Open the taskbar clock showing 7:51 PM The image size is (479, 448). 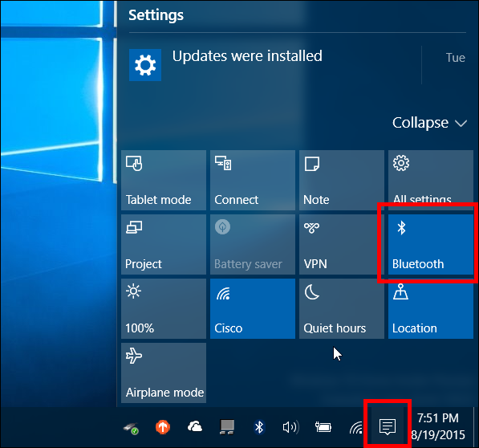coord(438,426)
